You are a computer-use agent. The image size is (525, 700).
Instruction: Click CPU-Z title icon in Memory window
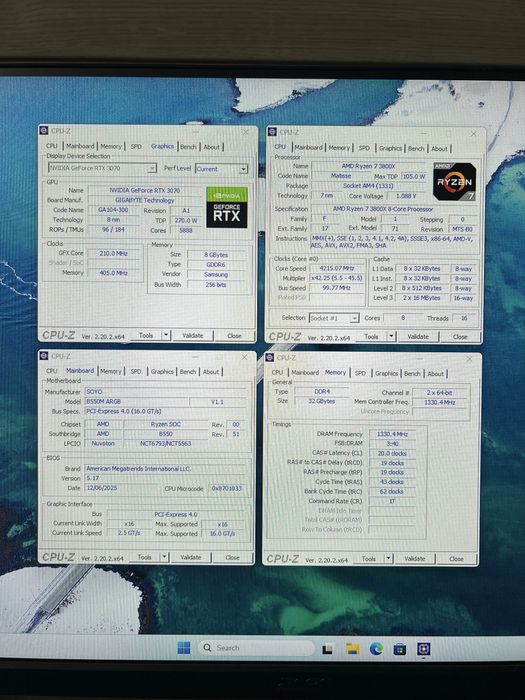pos(269,357)
